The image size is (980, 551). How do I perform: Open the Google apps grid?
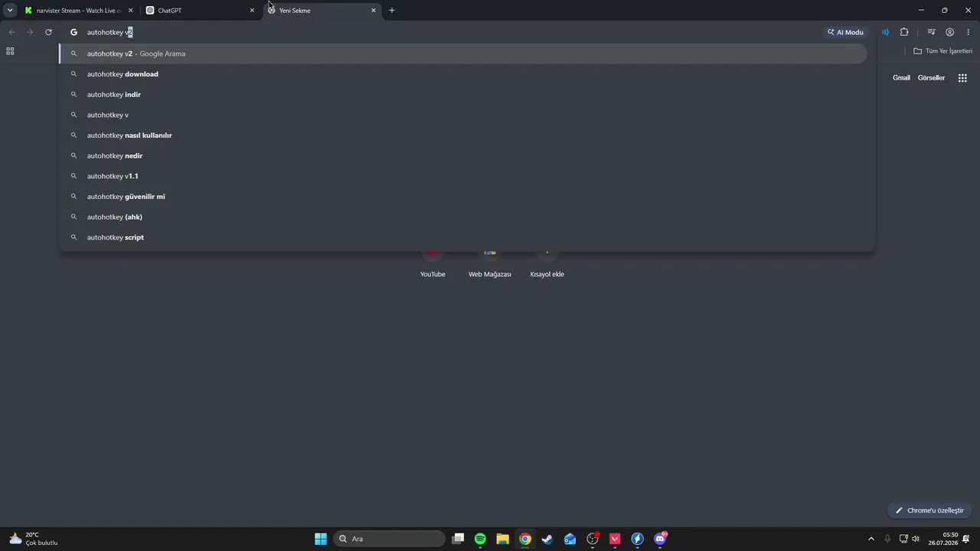[962, 78]
